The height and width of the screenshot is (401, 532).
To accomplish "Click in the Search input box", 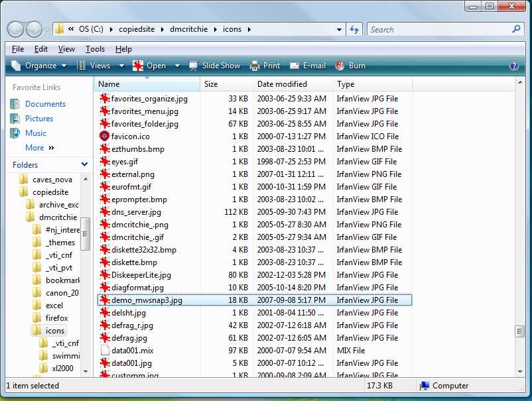I will pos(438,30).
